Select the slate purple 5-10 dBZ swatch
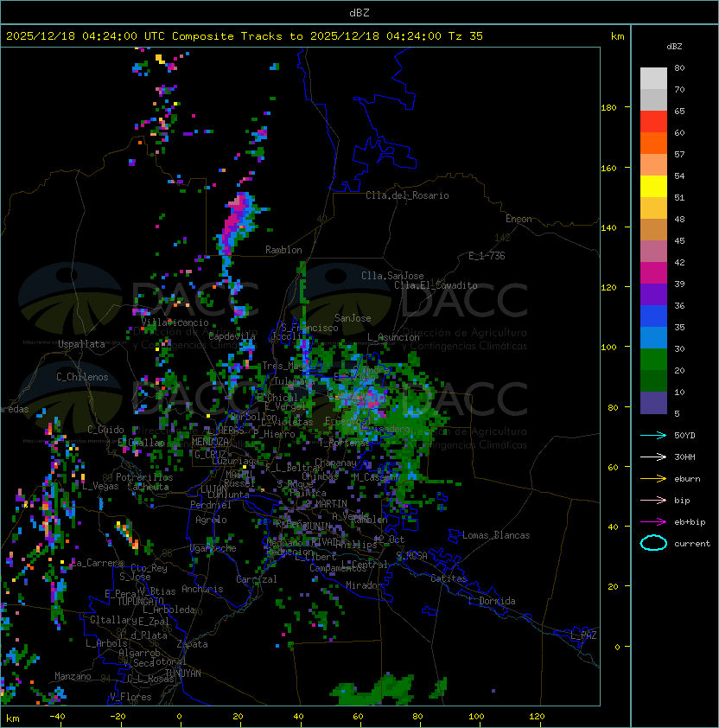The image size is (719, 728). (x=653, y=403)
